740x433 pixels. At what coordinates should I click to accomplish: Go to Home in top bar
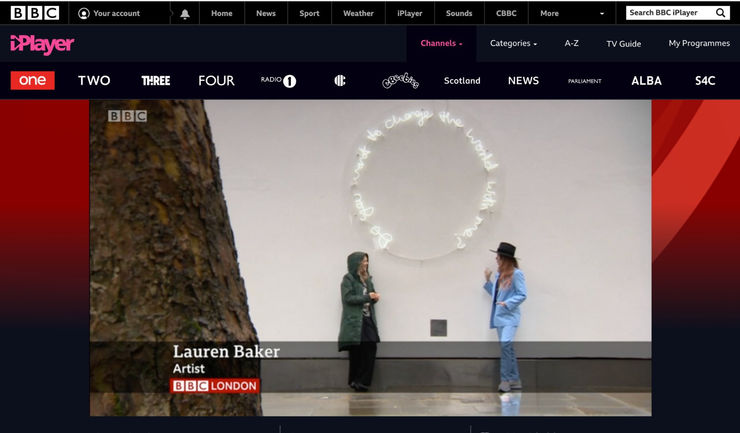(x=222, y=13)
